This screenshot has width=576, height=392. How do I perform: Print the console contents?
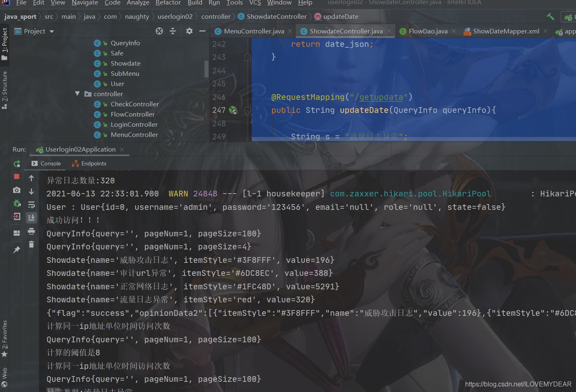point(31,231)
